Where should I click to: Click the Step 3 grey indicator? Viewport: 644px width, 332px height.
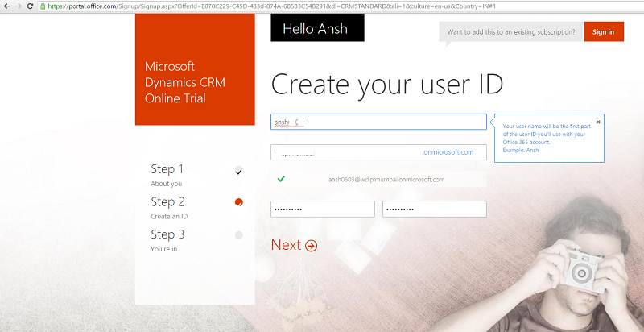238,235
